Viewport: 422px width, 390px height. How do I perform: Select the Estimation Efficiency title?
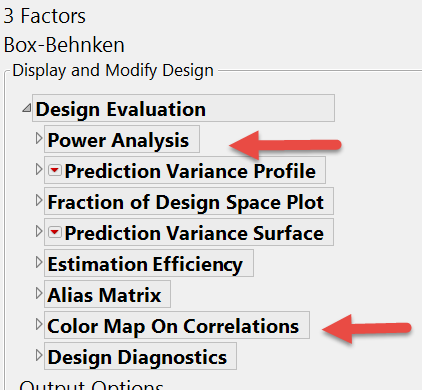[x=145, y=264]
